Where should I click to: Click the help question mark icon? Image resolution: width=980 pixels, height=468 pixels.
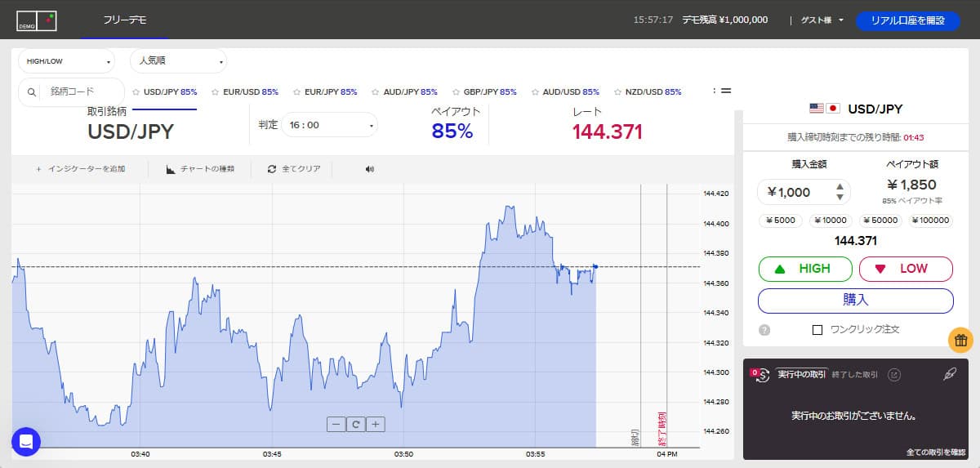[764, 330]
